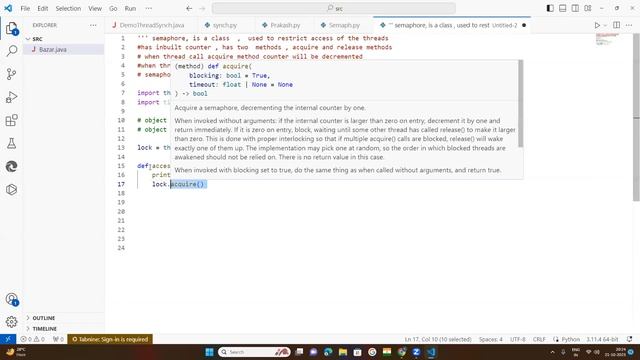Change CRLF end of line sequence
The image size is (640, 360).
(x=539, y=339)
